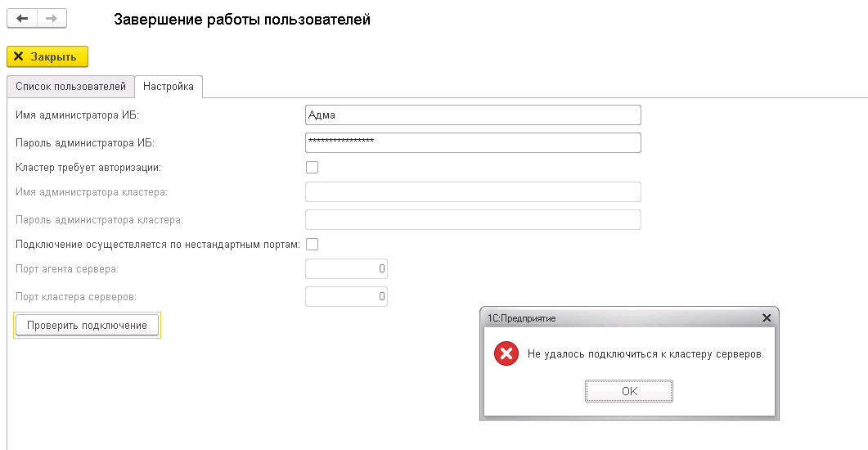The width and height of the screenshot is (868, 450).
Task: Click the error message text in dialog
Action: (645, 353)
